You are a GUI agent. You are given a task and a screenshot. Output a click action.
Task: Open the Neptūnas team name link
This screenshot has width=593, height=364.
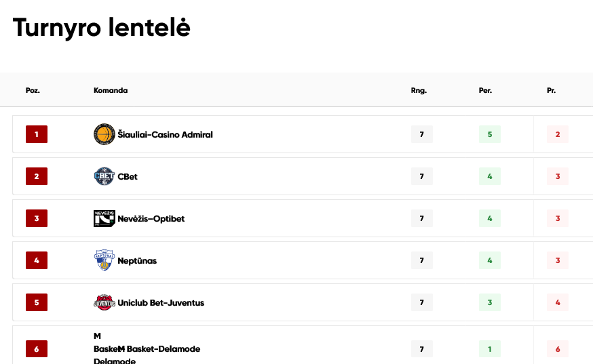click(x=137, y=261)
